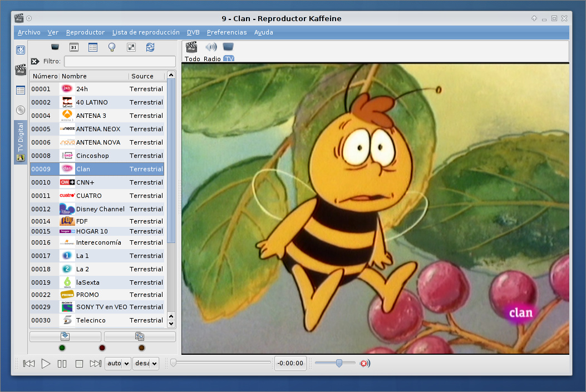Viewport: 586px width, 392px height.
Task: Click the seek position slider
Action: click(x=221, y=363)
